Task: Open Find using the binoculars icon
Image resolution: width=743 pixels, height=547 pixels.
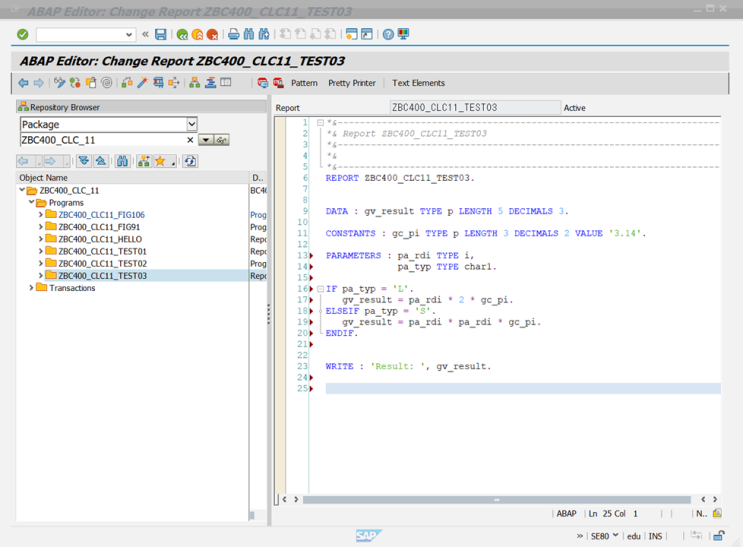Action: (249, 34)
